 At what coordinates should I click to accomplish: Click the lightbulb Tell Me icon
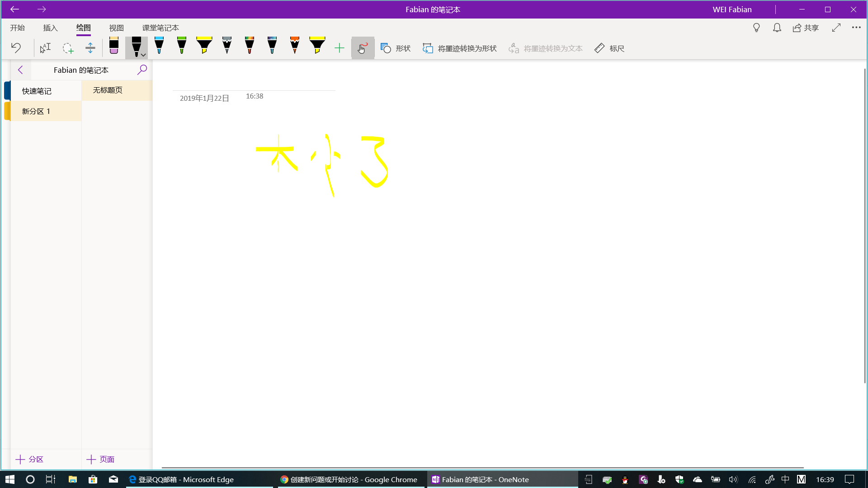pyautogui.click(x=756, y=28)
